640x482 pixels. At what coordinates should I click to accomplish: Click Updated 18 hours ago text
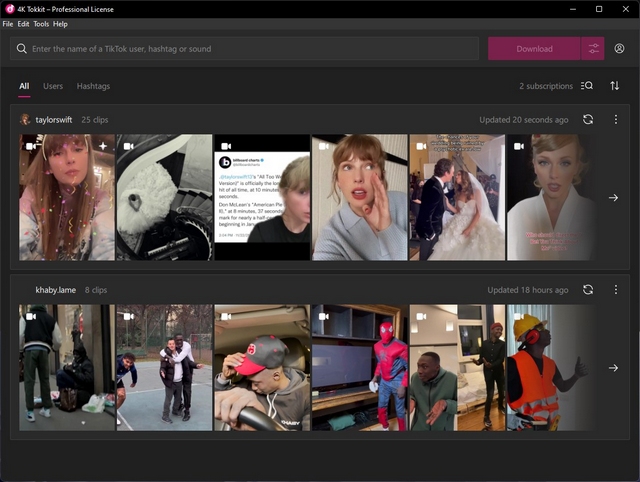click(x=528, y=290)
